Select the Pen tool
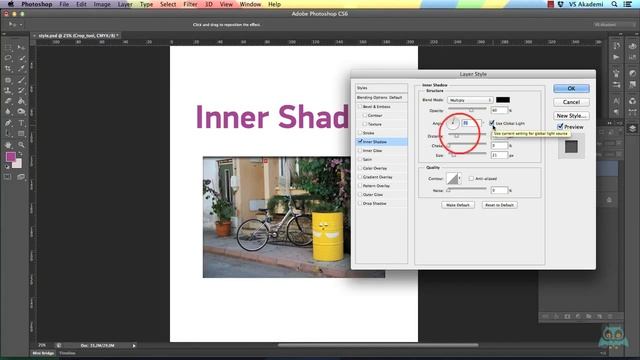The image size is (640, 360). coord(8,122)
